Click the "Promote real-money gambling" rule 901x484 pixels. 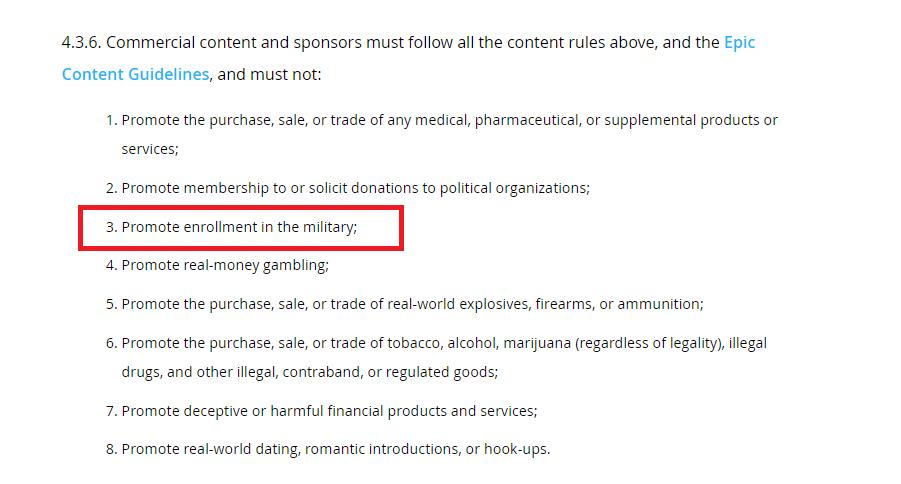pos(225,266)
